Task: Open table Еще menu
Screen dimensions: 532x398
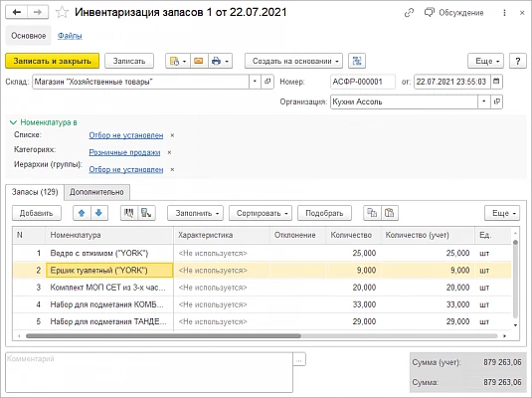Action: click(x=502, y=213)
